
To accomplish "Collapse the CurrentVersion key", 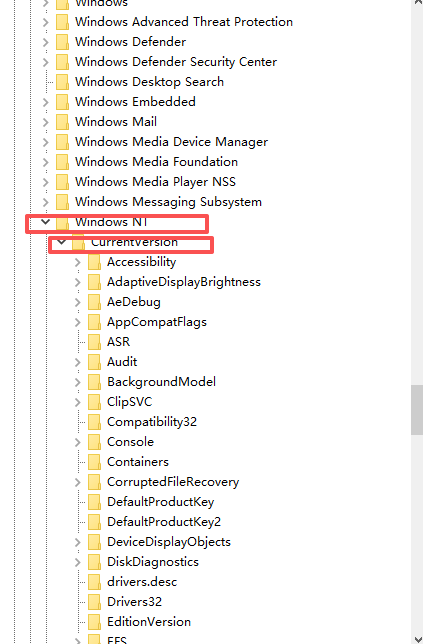I will tap(62, 242).
